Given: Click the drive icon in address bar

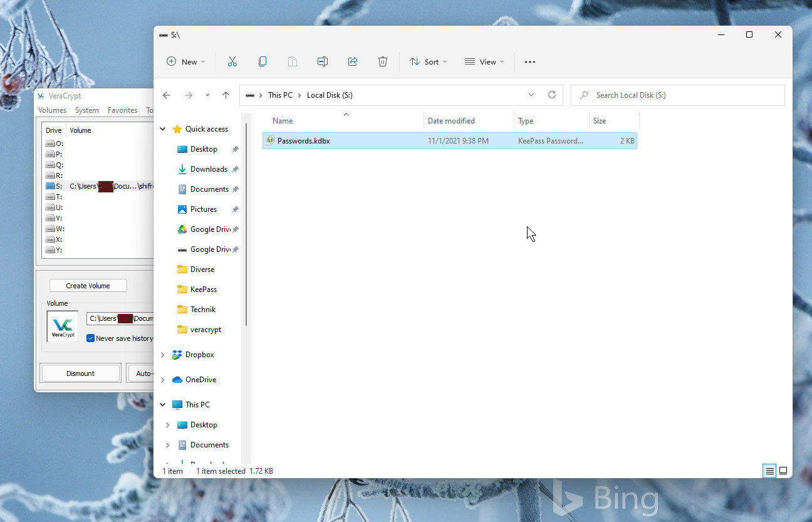Looking at the screenshot, I should tap(250, 95).
